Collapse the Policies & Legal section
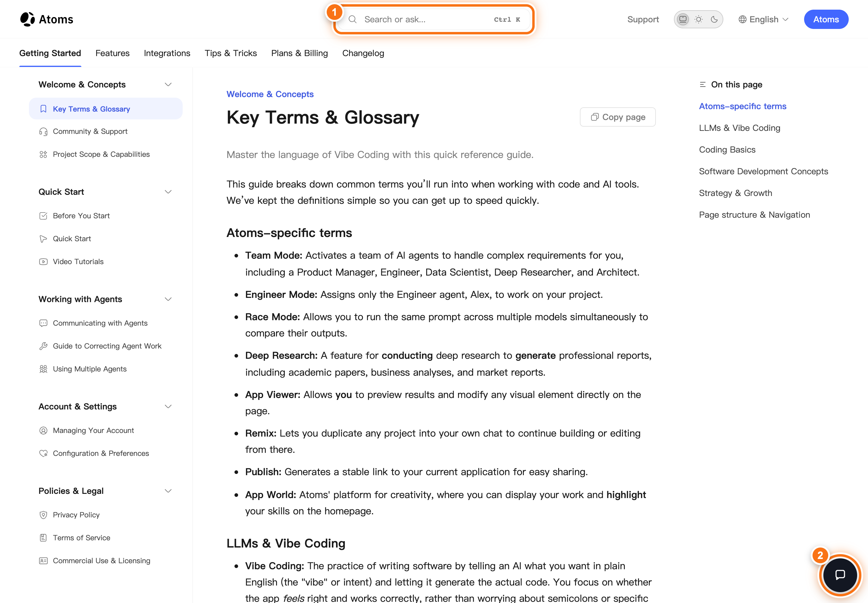 (x=168, y=491)
